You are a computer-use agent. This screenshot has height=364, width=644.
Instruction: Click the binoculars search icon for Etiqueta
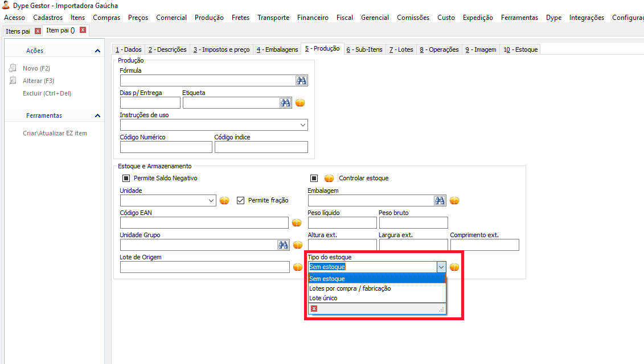pyautogui.click(x=285, y=102)
